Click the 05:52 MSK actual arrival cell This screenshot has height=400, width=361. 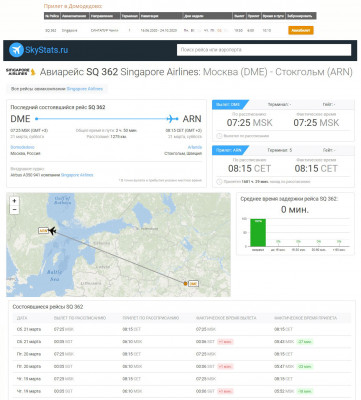284,391
